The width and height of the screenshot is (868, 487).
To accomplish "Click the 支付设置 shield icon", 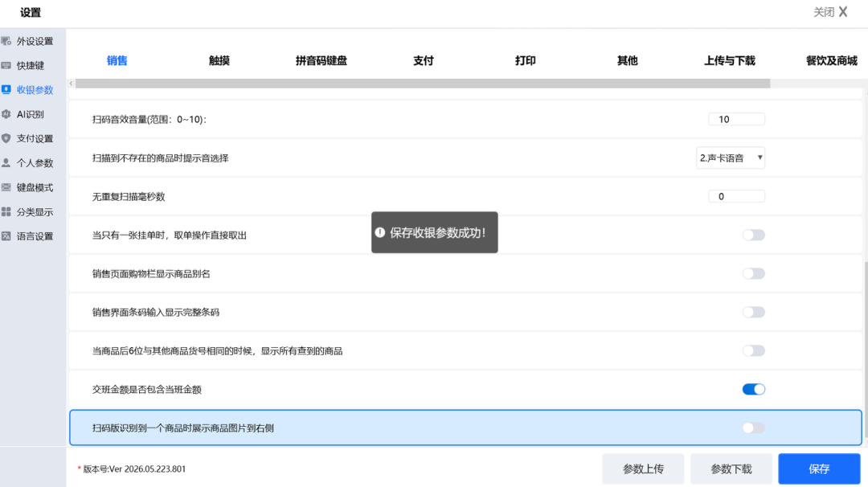I will [x=6, y=138].
